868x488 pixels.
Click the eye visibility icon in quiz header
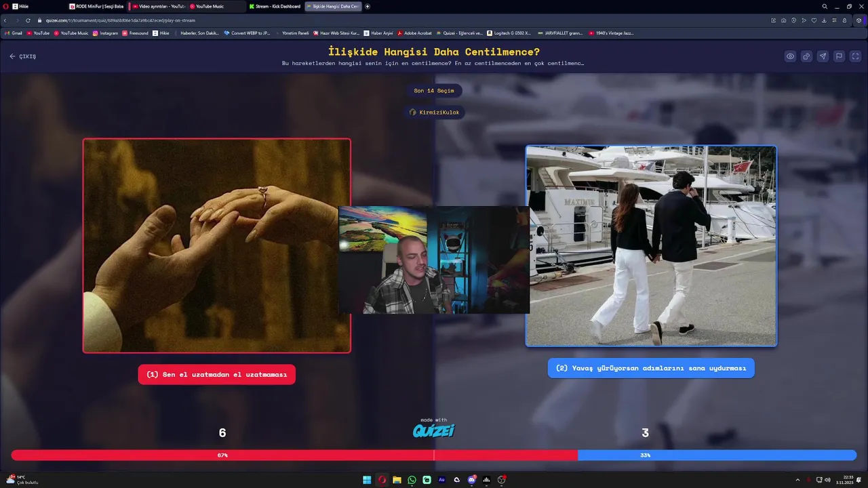790,56
